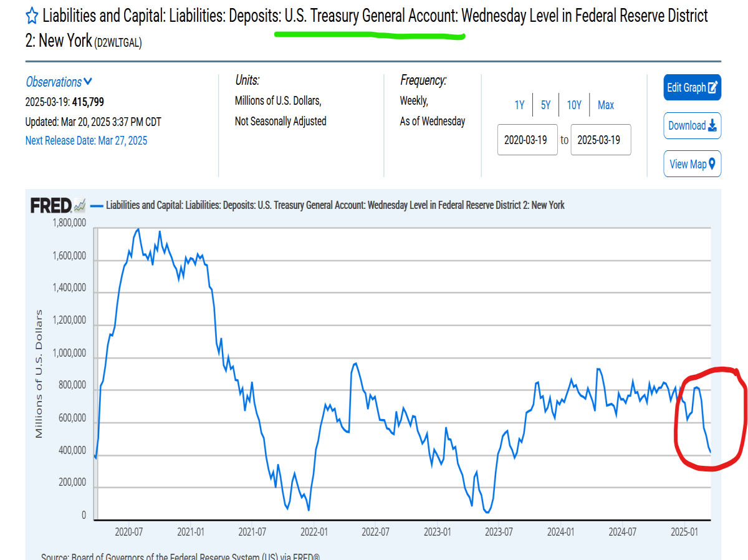Click 'Not Seasonally Adjusted' text

(x=280, y=121)
